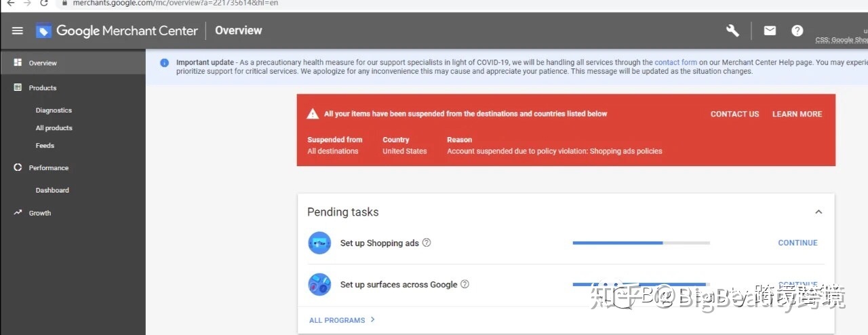Click the Growth trend icon in sidebar
This screenshot has height=335, width=868.
tap(18, 212)
